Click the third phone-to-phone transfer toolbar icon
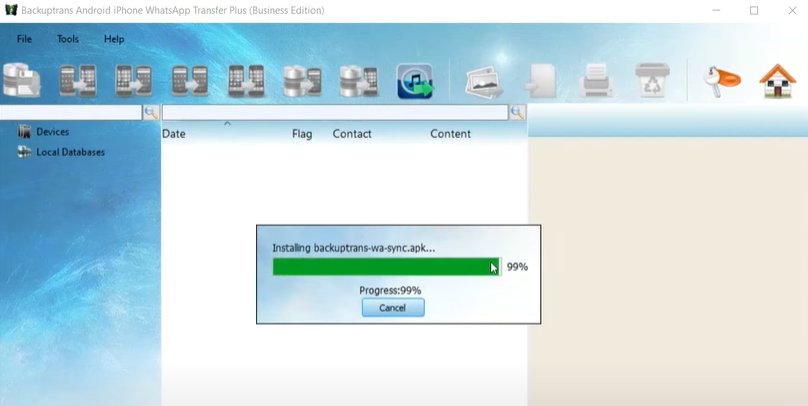The image size is (808, 406). click(190, 80)
